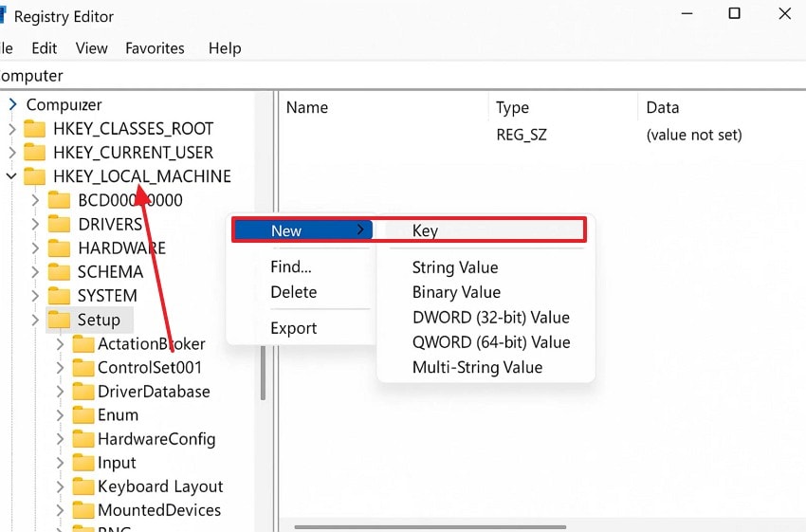Select the Keyboard Layout key label
Screen dimensions: 806x532
(160, 486)
